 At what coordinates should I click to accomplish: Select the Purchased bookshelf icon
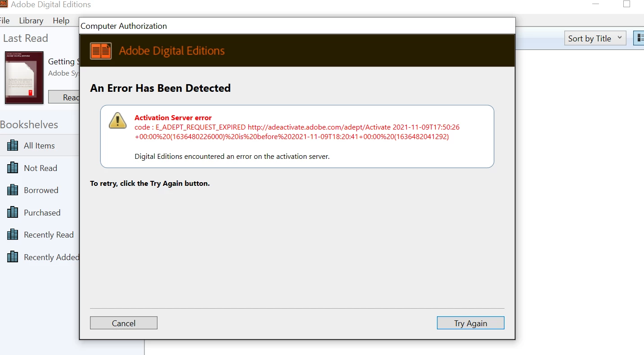(x=13, y=212)
